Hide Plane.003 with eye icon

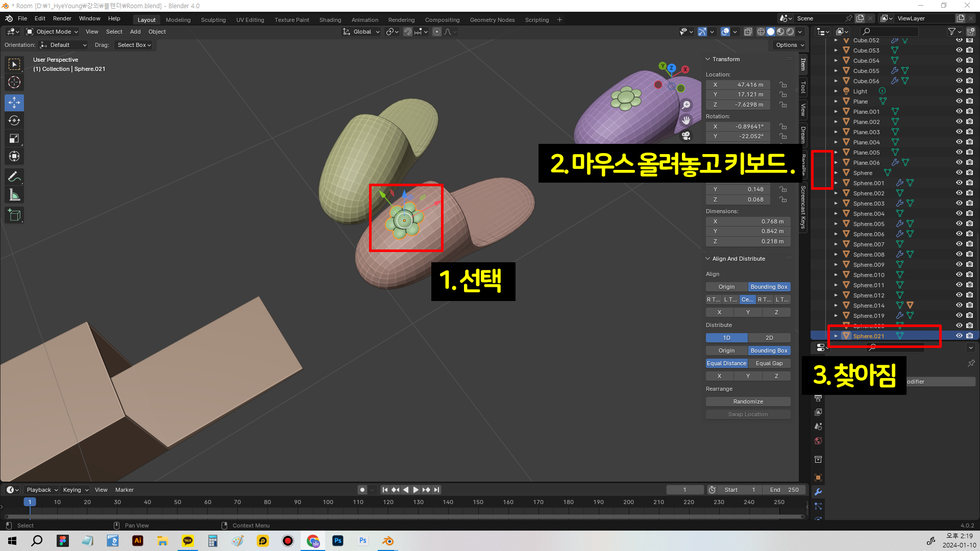[959, 132]
